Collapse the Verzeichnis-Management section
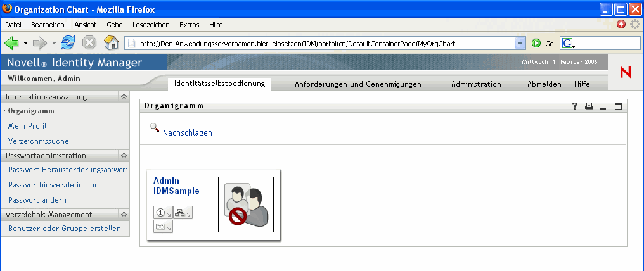This screenshot has height=271, width=644. click(123, 215)
